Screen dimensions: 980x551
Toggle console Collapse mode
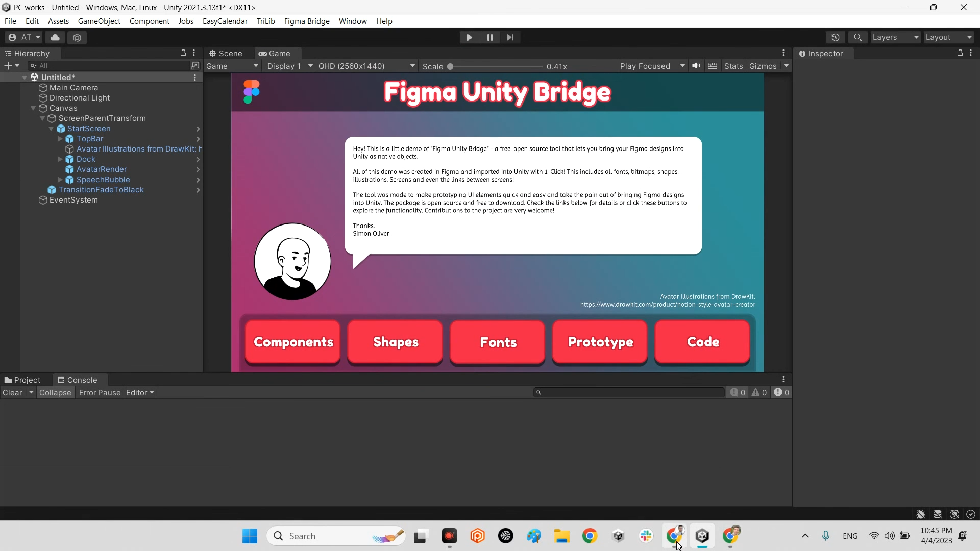click(55, 392)
